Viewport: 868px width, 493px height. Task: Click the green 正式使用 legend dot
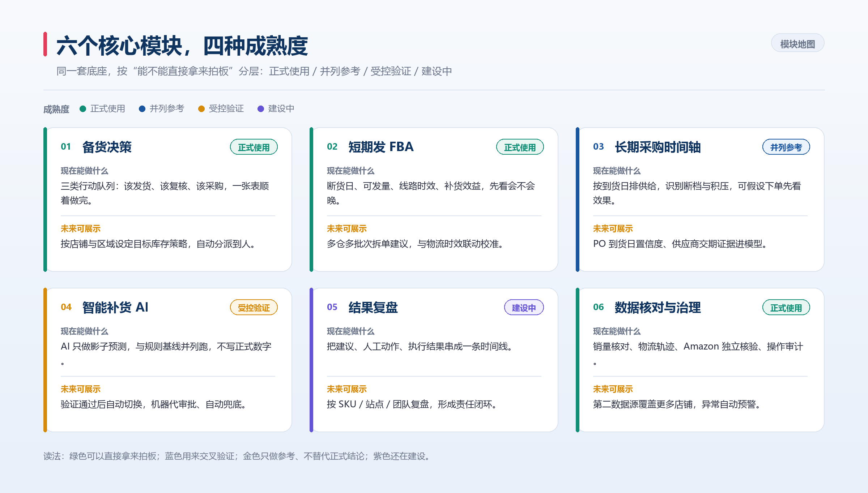[x=83, y=109]
